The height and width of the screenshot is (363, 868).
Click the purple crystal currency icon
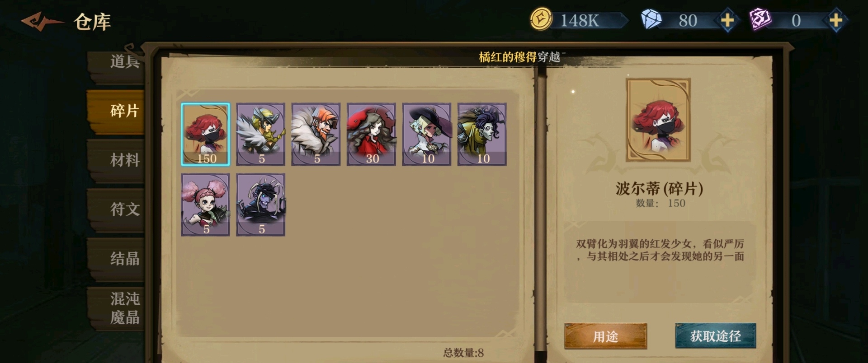[x=760, y=20]
